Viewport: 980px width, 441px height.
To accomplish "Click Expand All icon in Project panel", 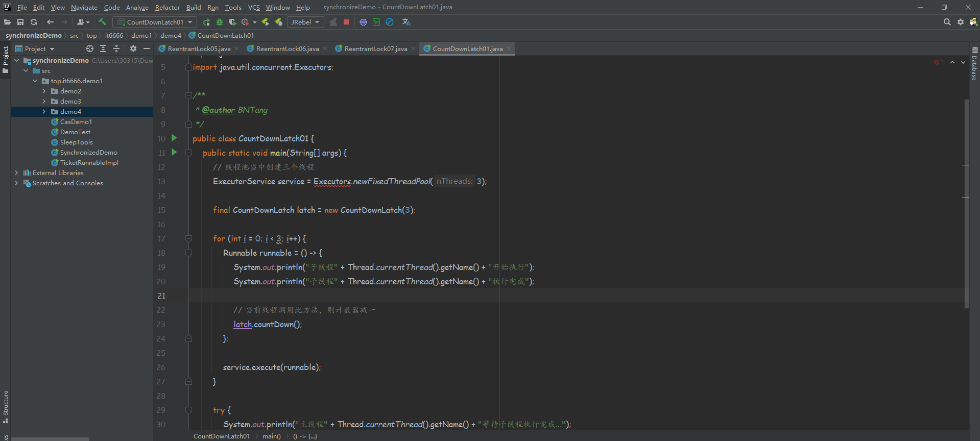I will click(x=103, y=48).
